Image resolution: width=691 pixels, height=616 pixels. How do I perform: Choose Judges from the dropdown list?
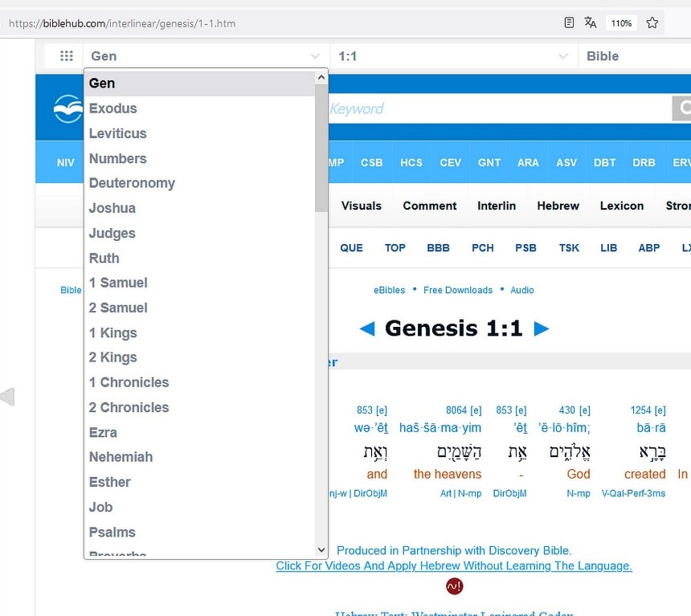(199, 233)
